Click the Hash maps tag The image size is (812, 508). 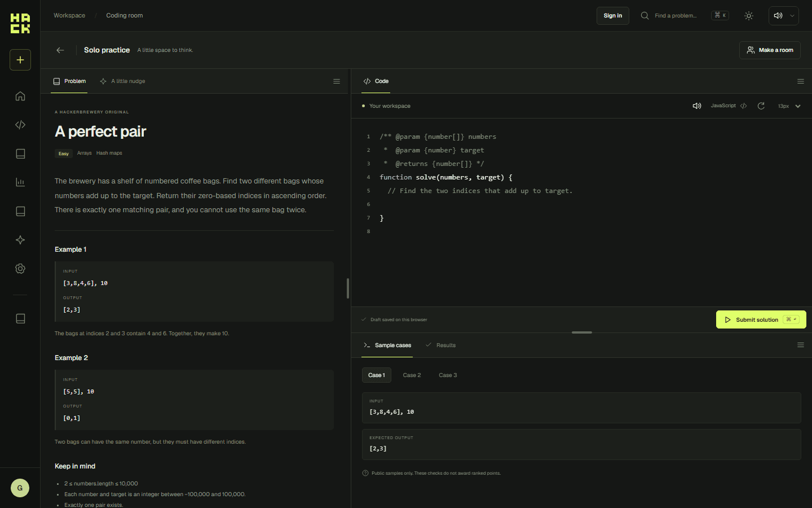109,153
